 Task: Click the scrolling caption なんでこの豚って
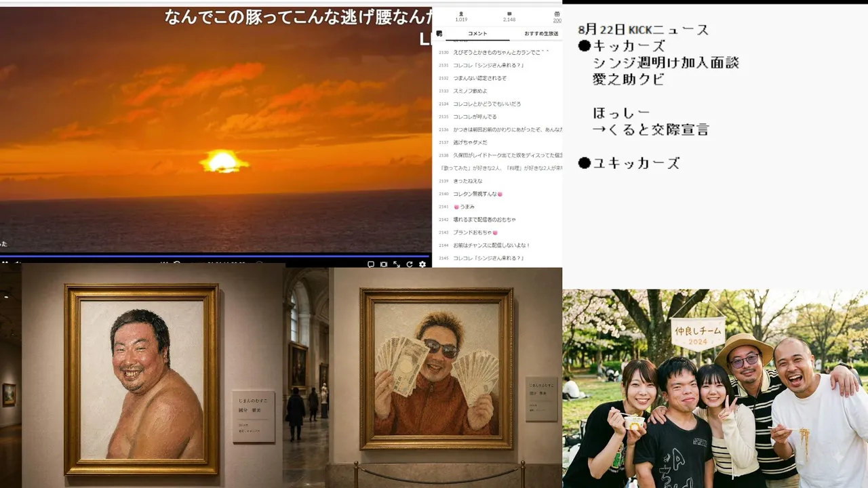[298, 18]
